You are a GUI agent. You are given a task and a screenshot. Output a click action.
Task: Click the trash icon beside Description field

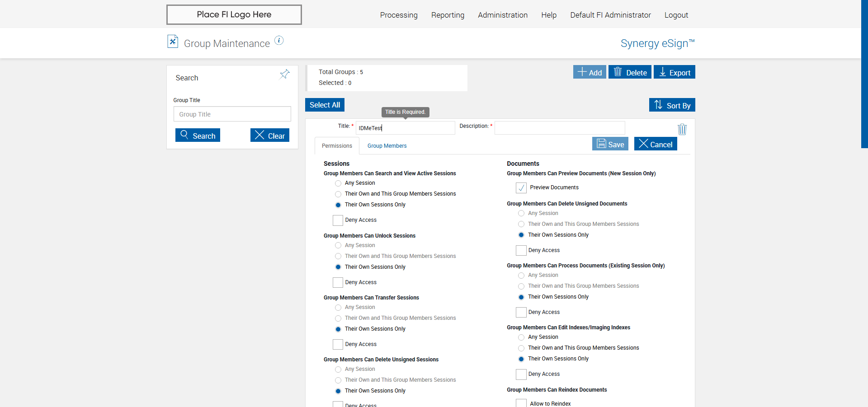pos(682,130)
